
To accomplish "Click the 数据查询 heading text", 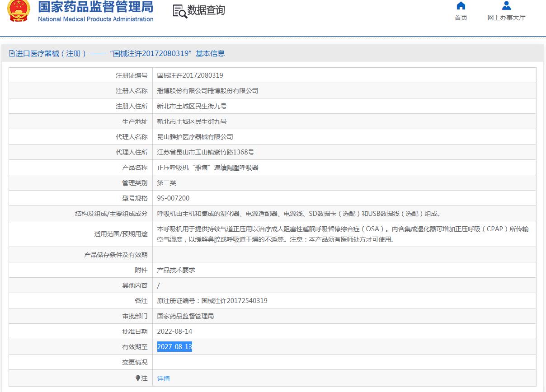I will point(206,10).
